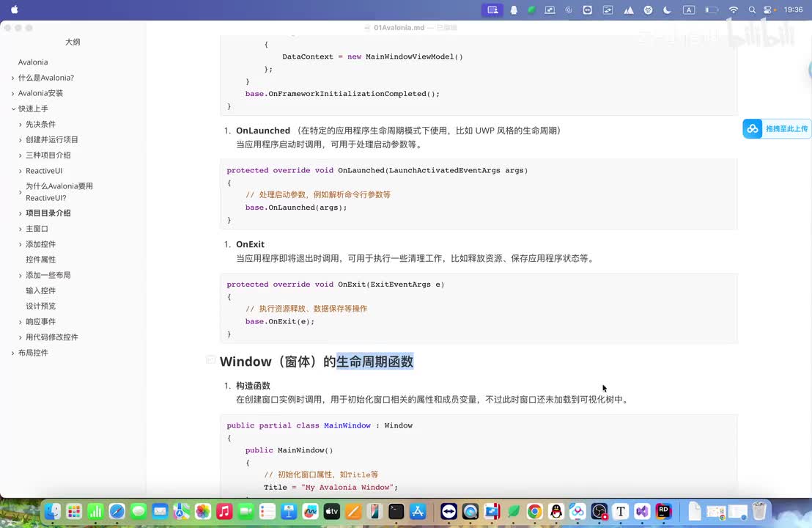Expand 什么是Avalonia? outline section
Viewport: 812px width, 528px height.
coord(13,78)
